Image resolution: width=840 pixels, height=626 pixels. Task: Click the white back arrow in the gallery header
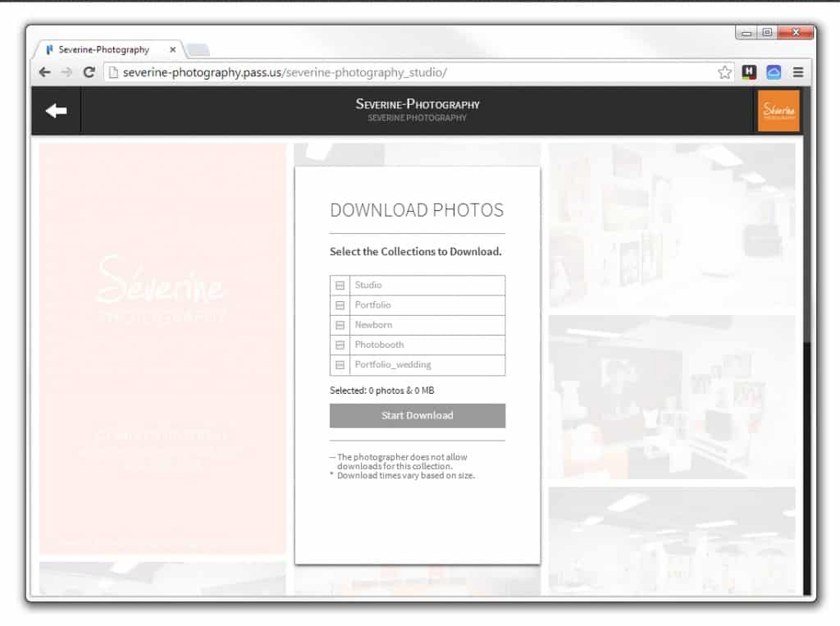tap(57, 111)
